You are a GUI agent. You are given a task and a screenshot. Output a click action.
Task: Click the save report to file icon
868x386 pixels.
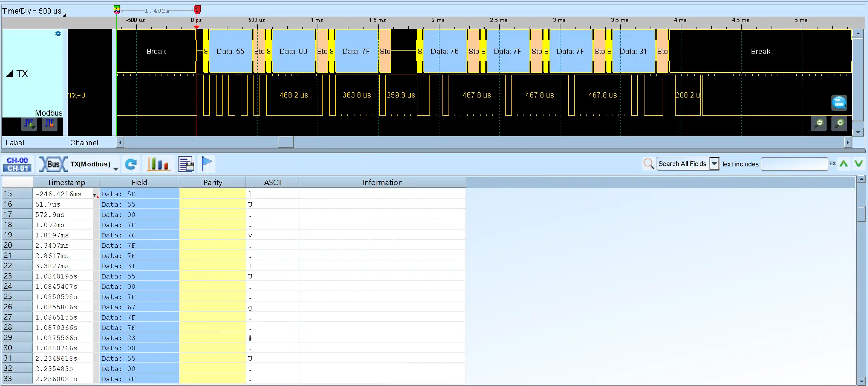click(x=186, y=164)
